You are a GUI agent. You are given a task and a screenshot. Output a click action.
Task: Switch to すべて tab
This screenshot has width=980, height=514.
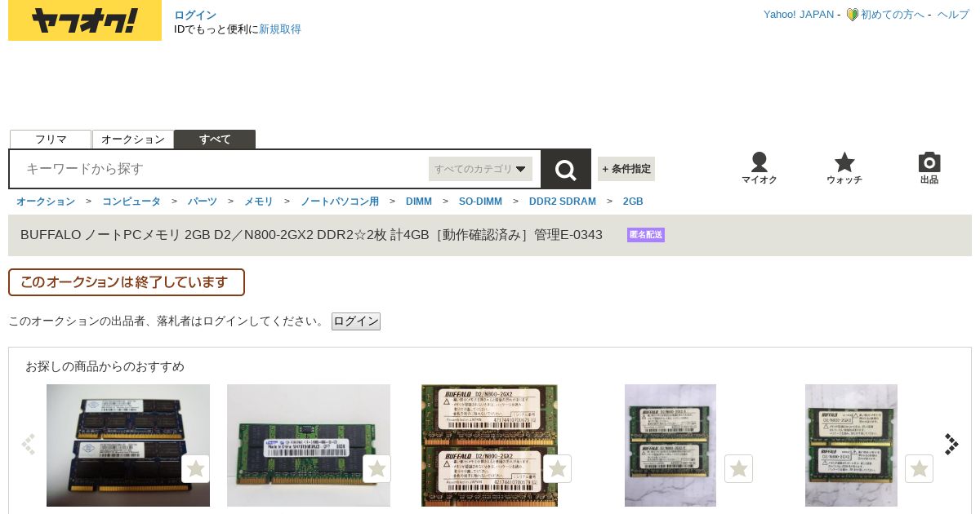pos(215,140)
